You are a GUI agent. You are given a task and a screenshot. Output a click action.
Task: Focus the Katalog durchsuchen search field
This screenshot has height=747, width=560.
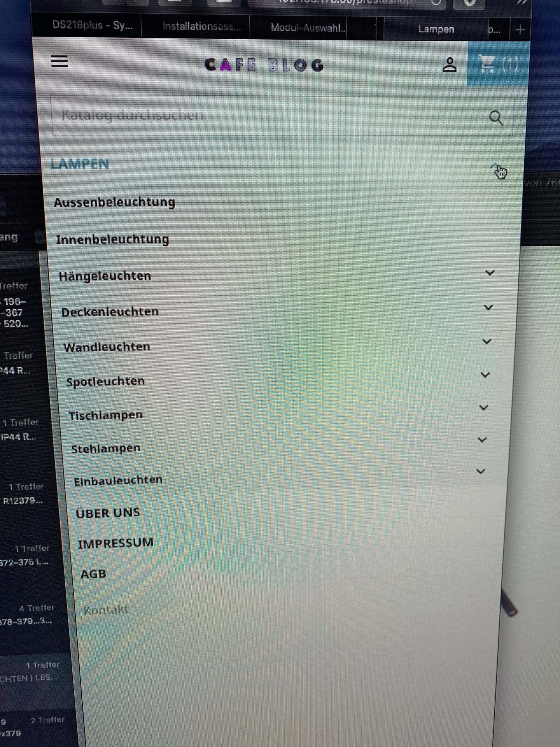click(282, 116)
